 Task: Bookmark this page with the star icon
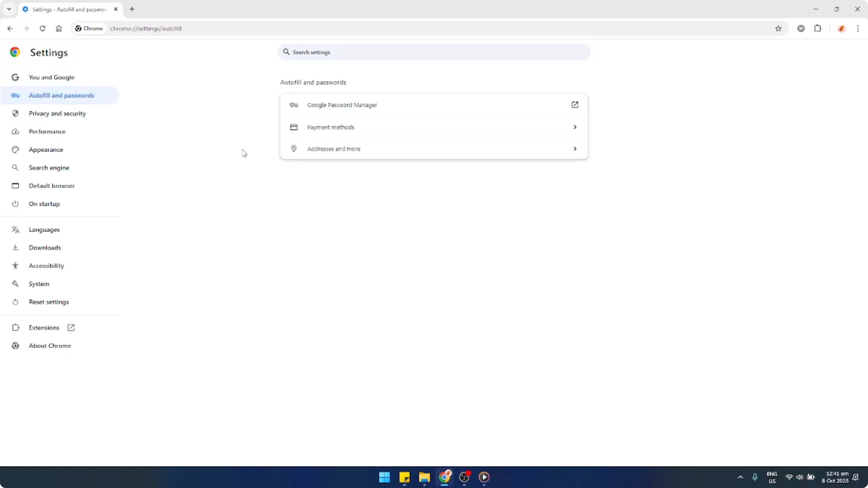point(778,29)
